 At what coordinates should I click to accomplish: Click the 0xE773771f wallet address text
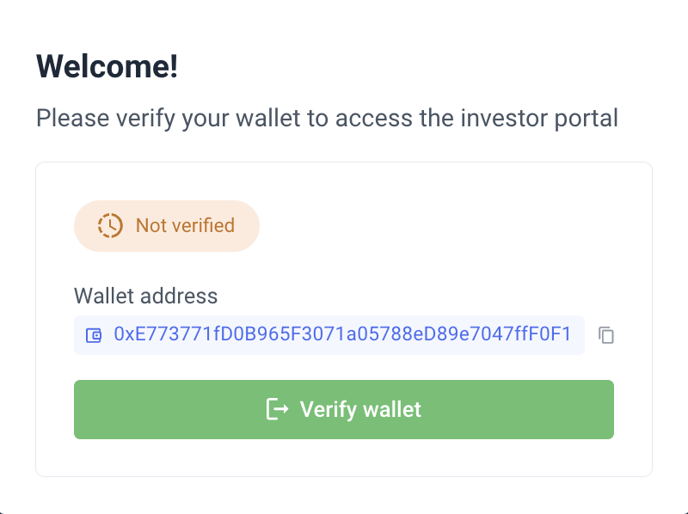pos(342,334)
